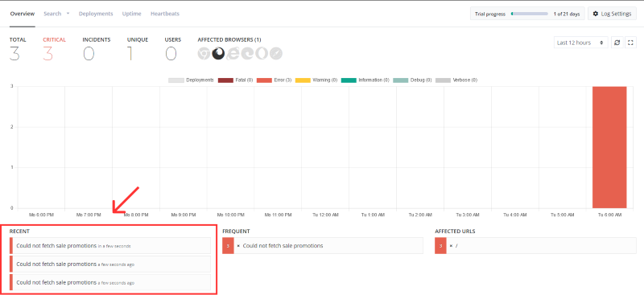This screenshot has height=295, width=644.
Task: Click the CRITICAL counter
Action: (x=54, y=50)
